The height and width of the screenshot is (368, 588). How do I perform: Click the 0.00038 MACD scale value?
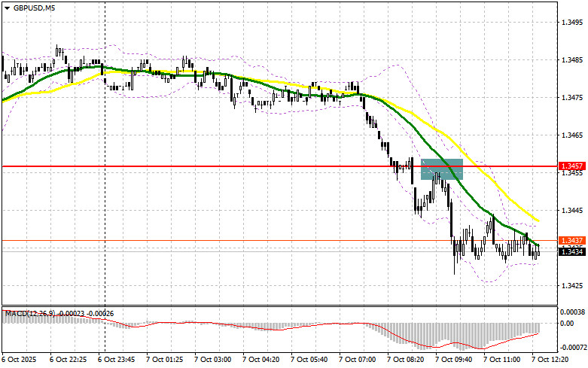(x=572, y=312)
